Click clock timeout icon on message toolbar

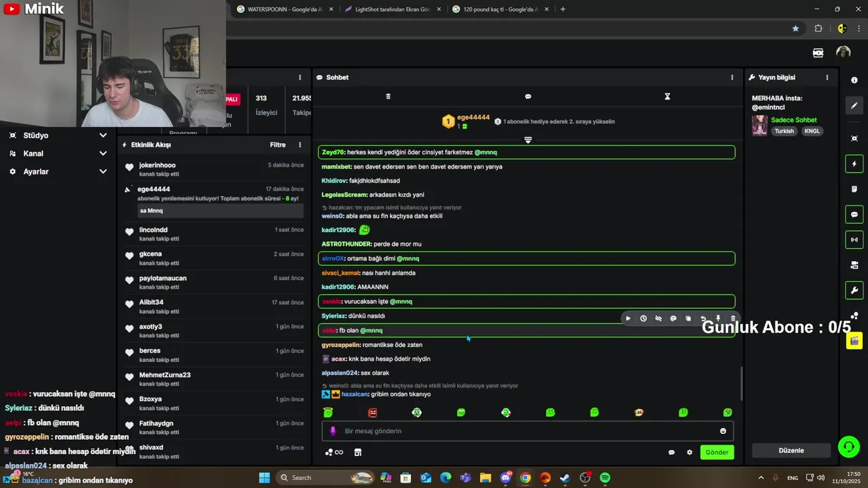644,319
